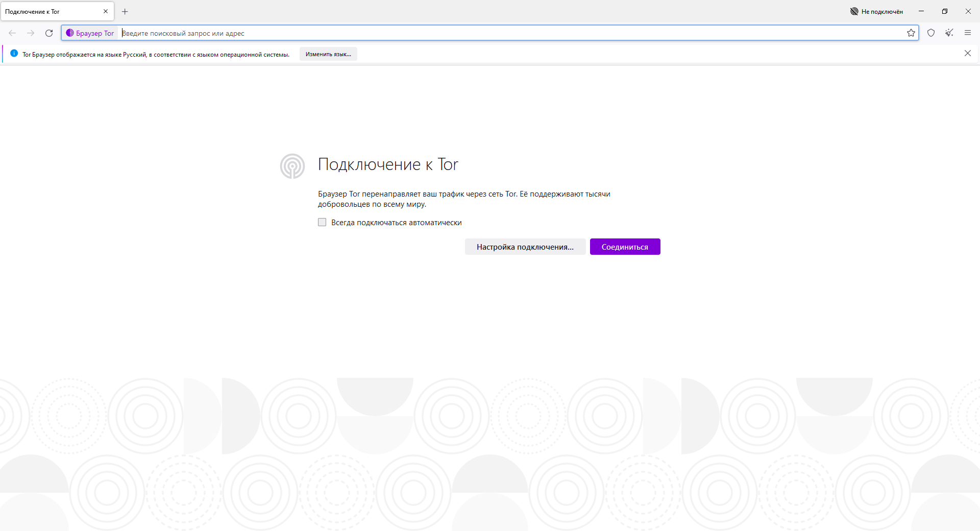Select the Подключение к Tor tab
Viewport: 980px width, 531px height.
[57, 11]
